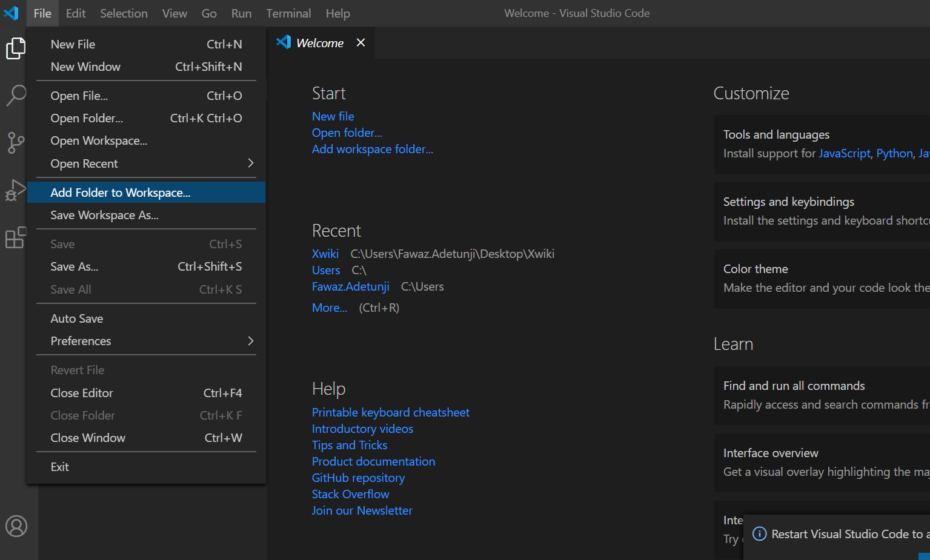Open the Explorer view in activity bar
Image resolution: width=930 pixels, height=560 pixels.
tap(16, 48)
